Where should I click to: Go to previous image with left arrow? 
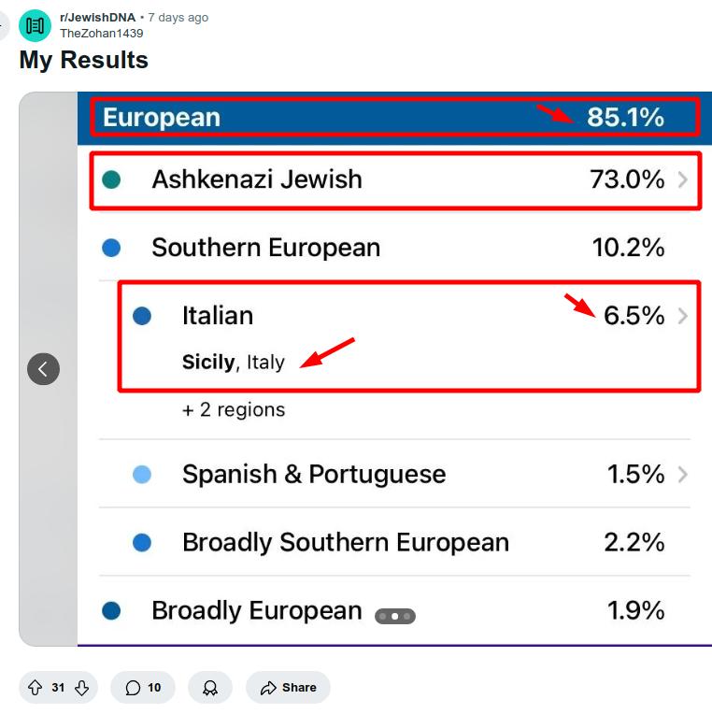[43, 368]
